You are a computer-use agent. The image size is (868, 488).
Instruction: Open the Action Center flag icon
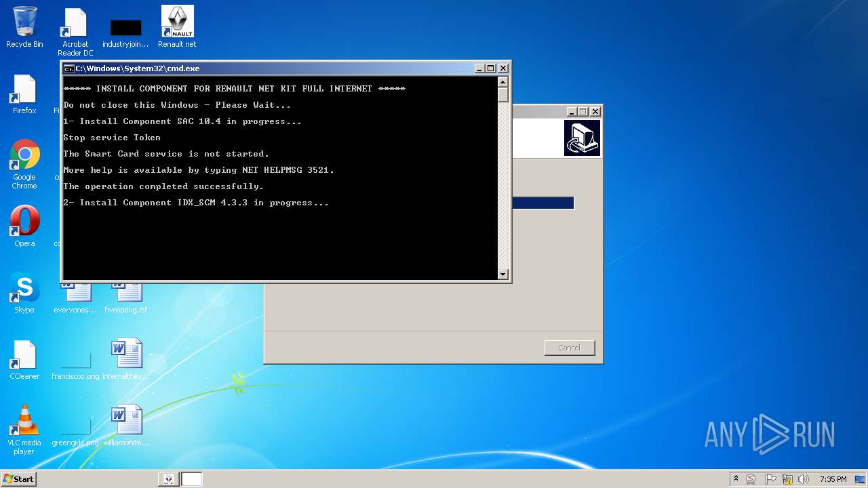click(770, 479)
